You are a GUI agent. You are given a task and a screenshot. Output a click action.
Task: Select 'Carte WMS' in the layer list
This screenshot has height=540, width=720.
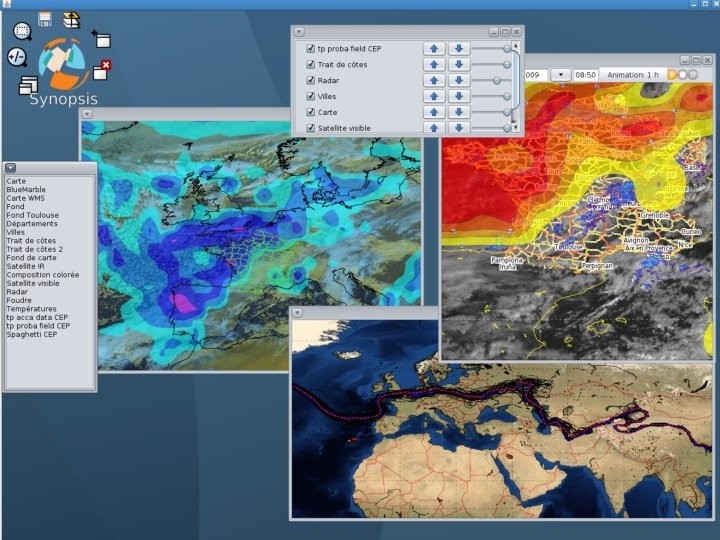pyautogui.click(x=26, y=198)
